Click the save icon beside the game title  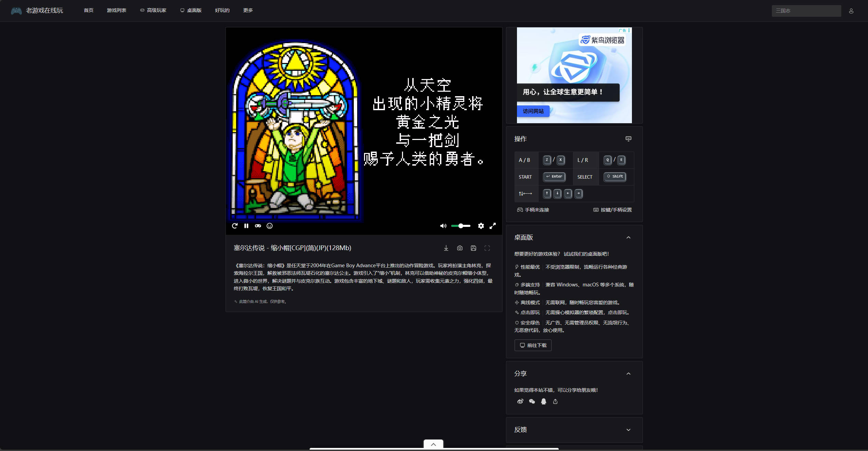[474, 248]
